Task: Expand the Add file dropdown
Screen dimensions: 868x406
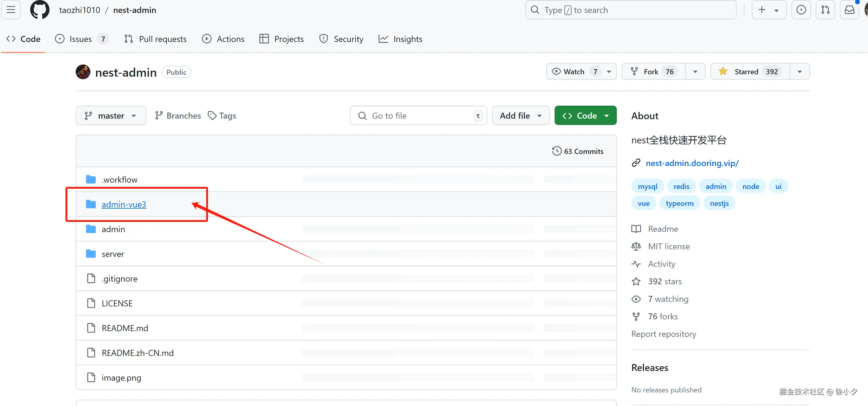Action: 520,116
